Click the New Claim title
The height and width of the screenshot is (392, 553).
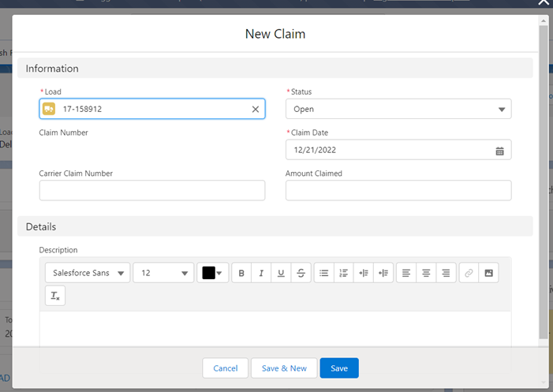pos(275,34)
